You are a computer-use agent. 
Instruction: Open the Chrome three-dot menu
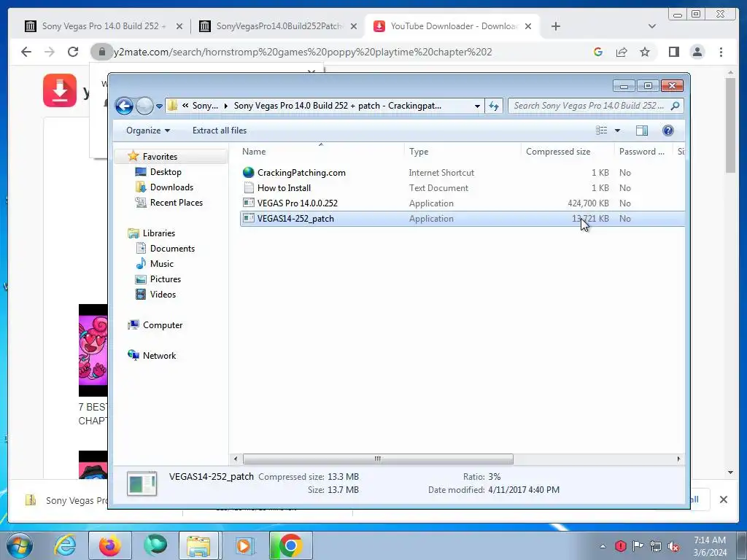[721, 52]
